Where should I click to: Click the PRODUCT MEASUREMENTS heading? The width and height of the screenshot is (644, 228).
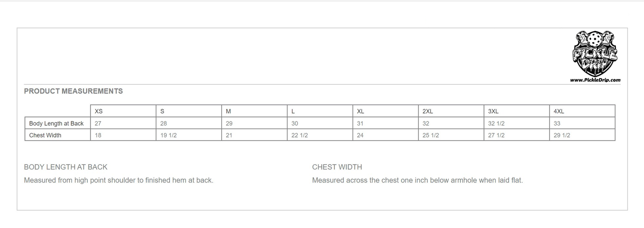coord(74,91)
